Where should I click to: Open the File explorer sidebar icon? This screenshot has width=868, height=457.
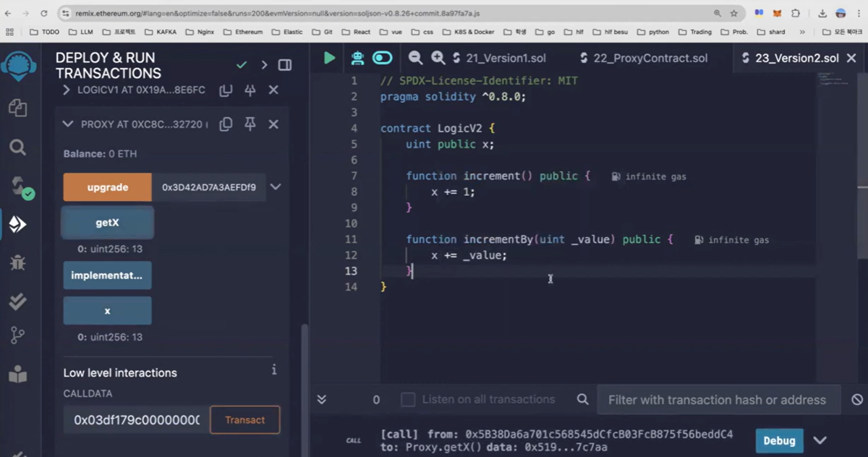coord(17,108)
